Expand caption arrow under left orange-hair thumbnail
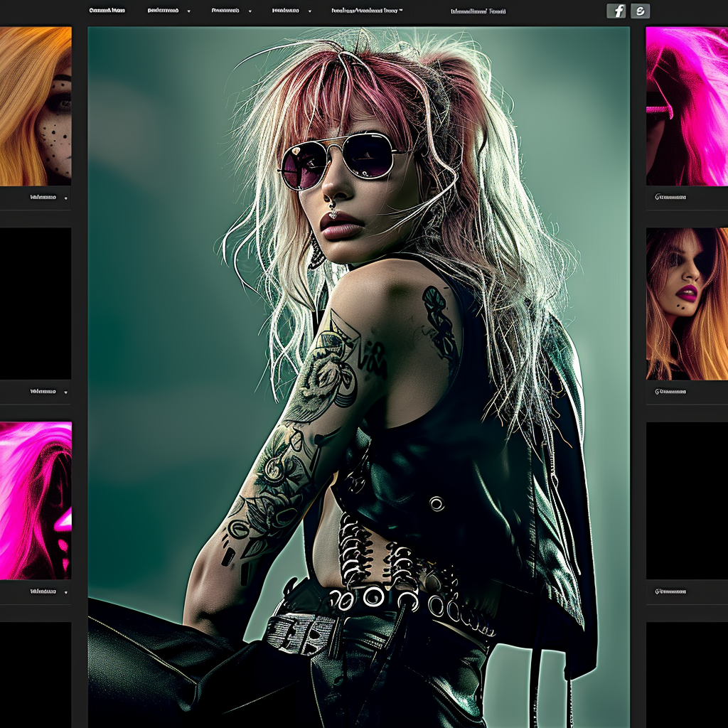 65,198
